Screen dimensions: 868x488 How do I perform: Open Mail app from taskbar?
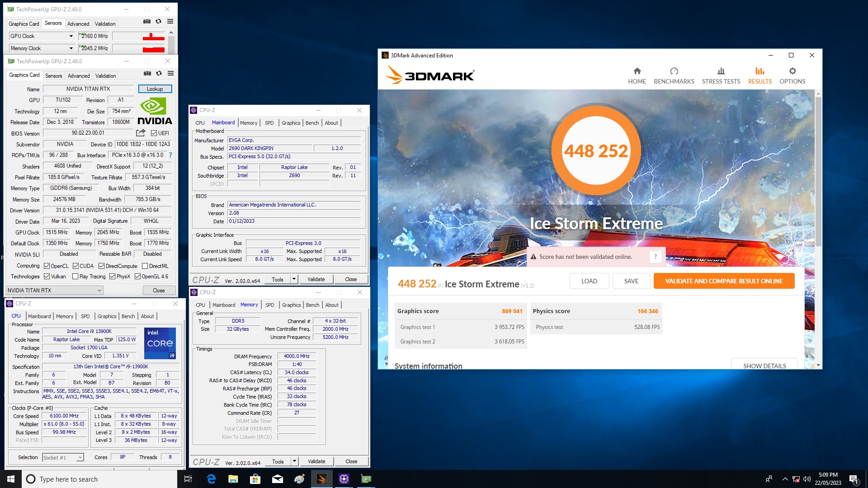[278, 479]
